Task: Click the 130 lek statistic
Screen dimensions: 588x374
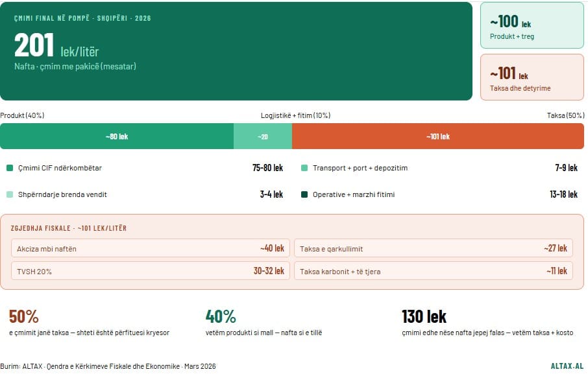Action: pyautogui.click(x=424, y=316)
